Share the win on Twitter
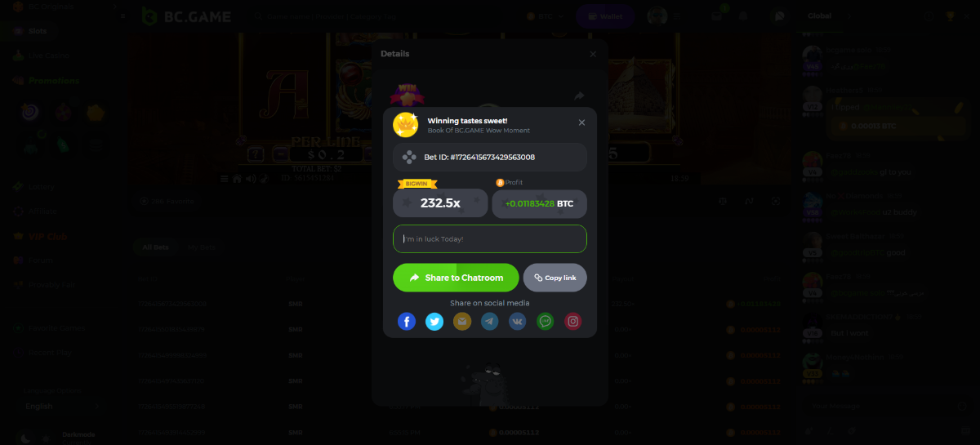The width and height of the screenshot is (980, 445). [434, 322]
